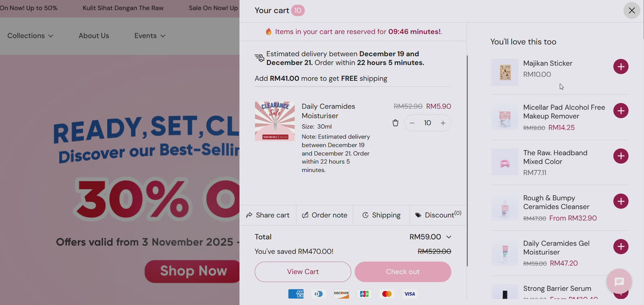Open the chat support bubble

[x=619, y=282]
